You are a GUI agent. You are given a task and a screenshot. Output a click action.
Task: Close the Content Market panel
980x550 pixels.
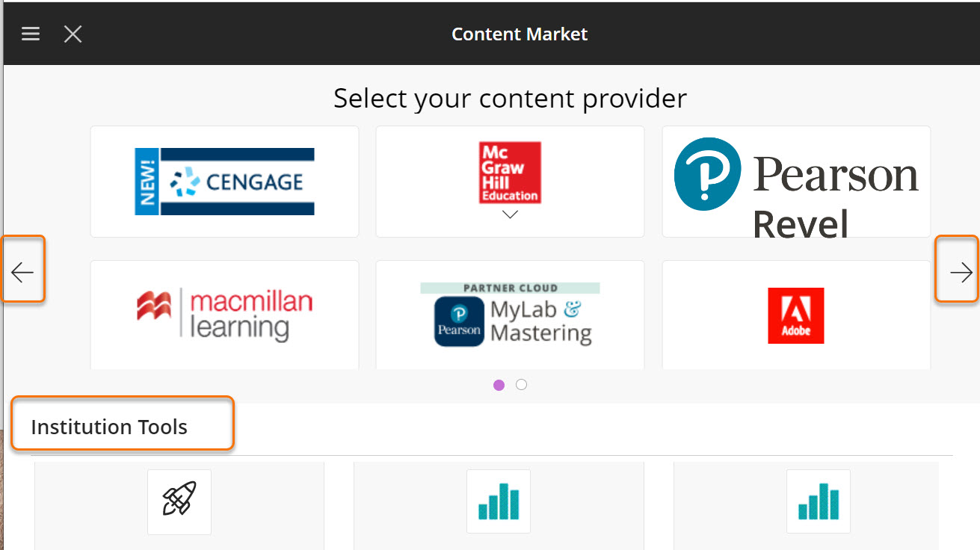coord(73,34)
